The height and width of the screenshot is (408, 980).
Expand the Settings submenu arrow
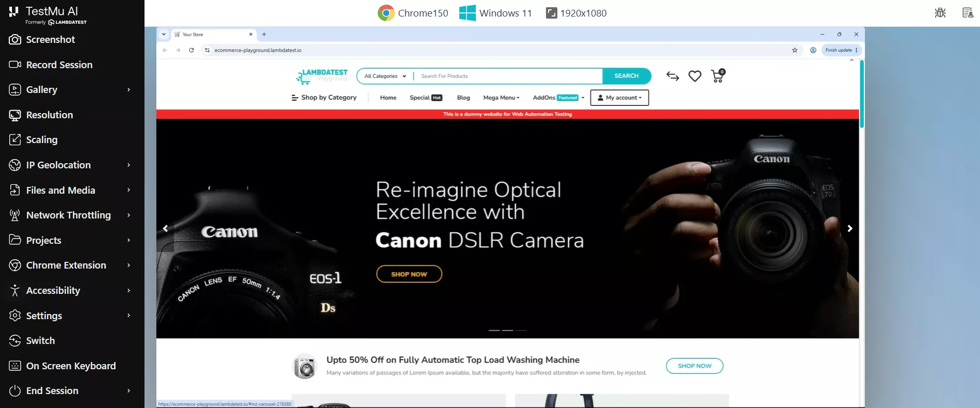(x=128, y=316)
